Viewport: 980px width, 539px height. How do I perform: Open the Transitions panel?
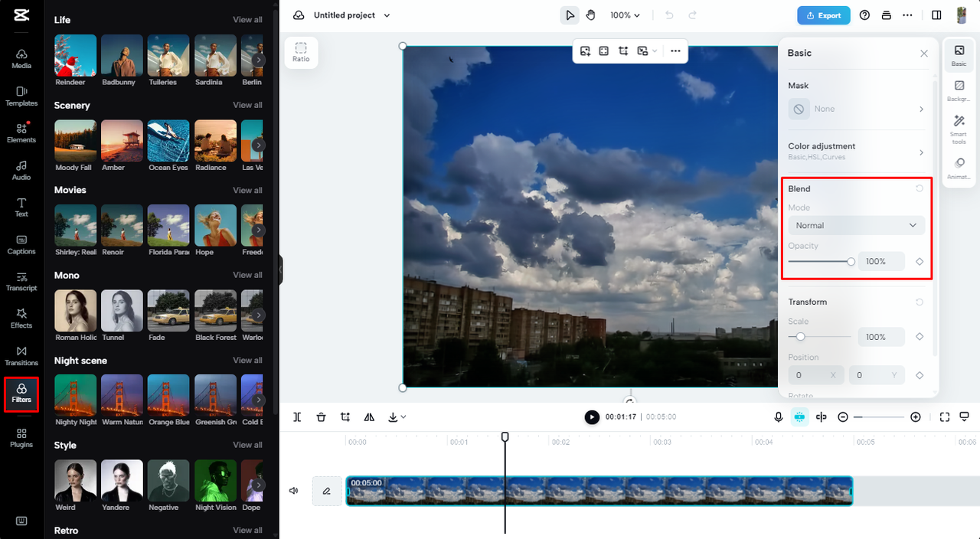(21, 356)
